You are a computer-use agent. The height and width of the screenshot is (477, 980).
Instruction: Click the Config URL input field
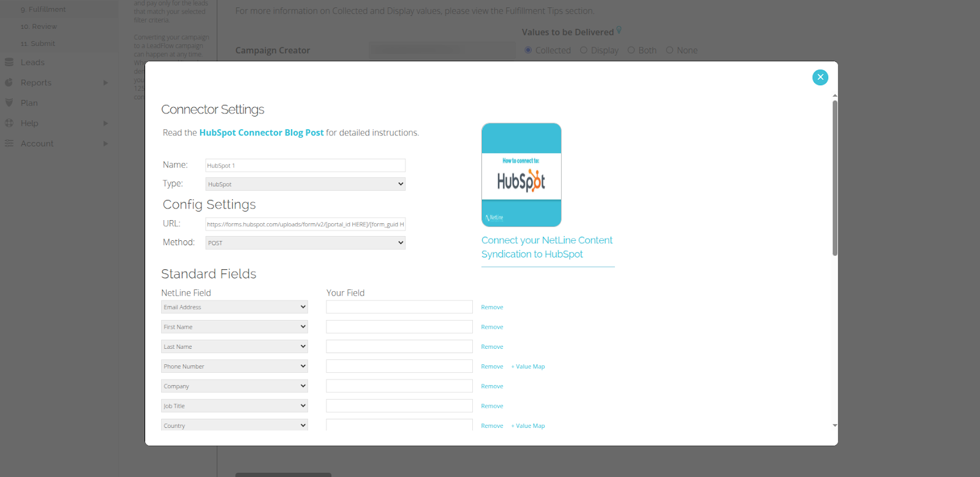[305, 224]
